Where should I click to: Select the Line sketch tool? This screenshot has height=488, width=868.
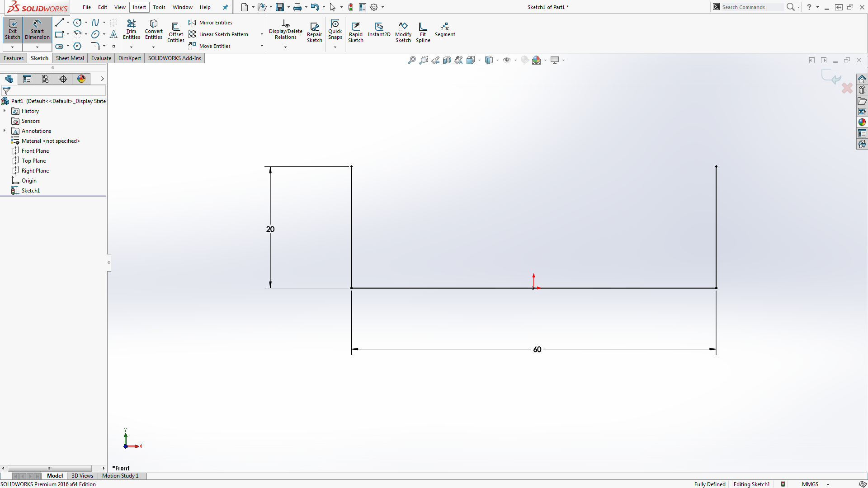59,22
